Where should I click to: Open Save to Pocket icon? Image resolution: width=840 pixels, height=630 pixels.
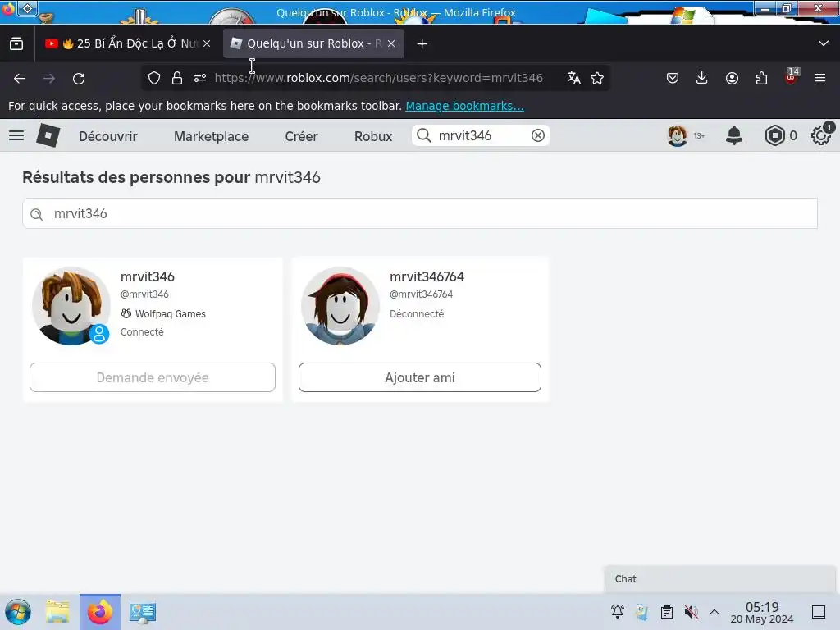tap(673, 78)
